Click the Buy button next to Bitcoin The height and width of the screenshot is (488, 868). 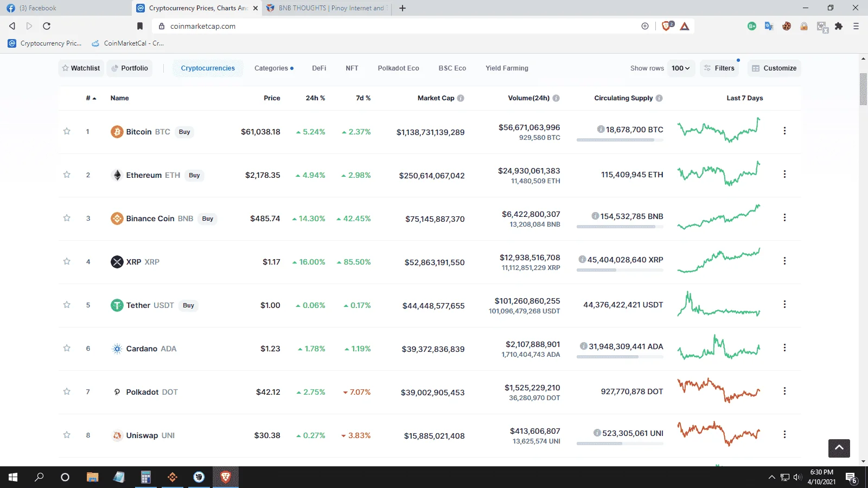tap(184, 132)
